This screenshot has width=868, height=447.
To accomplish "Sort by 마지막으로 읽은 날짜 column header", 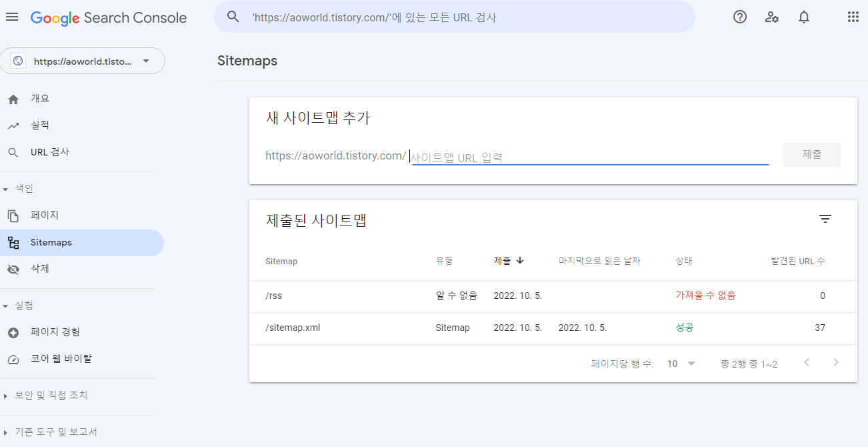I will point(599,261).
